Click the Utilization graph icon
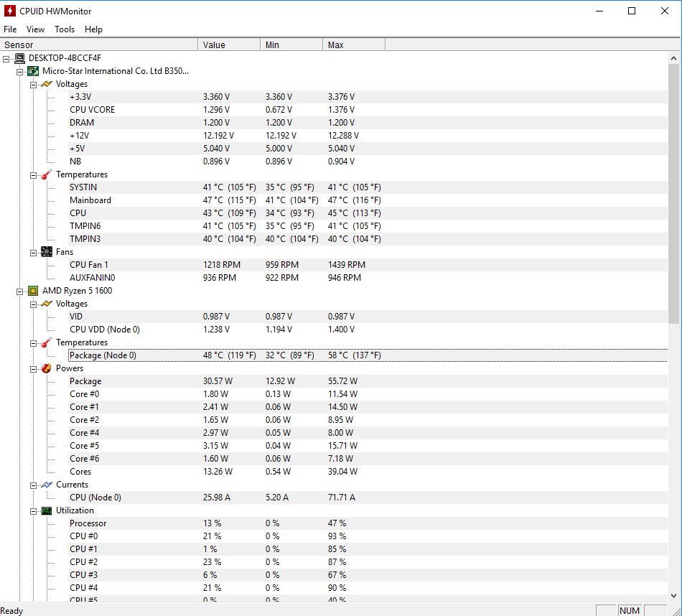 [x=47, y=510]
